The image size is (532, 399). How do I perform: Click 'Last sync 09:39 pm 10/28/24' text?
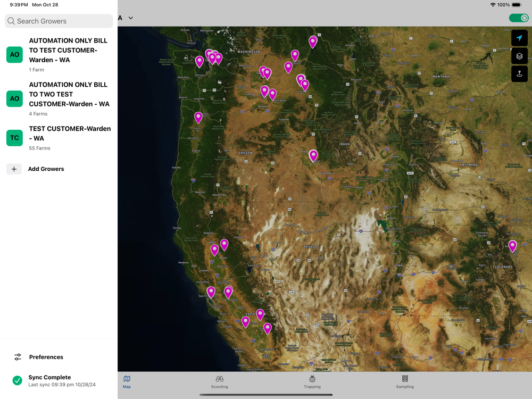[62, 385]
